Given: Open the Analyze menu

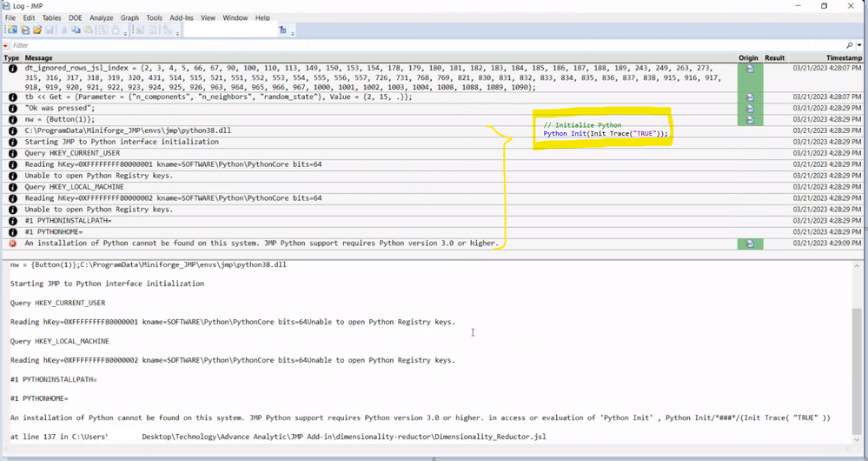Looking at the screenshot, I should 102,17.
